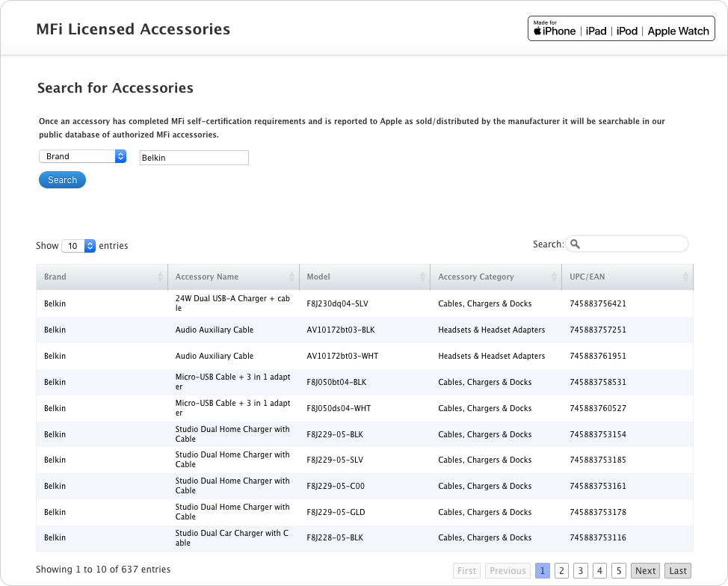The image size is (728, 586).
Task: Select page 2 in pagination
Action: point(562,570)
